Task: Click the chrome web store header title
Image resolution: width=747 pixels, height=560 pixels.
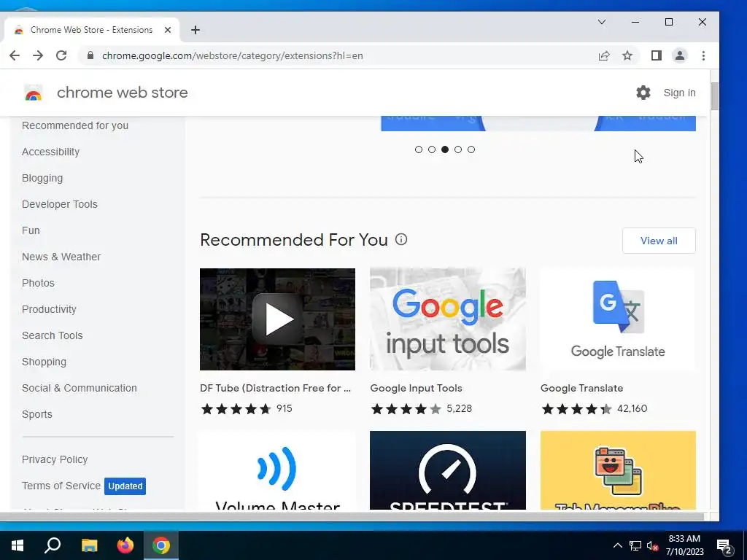Action: click(123, 93)
